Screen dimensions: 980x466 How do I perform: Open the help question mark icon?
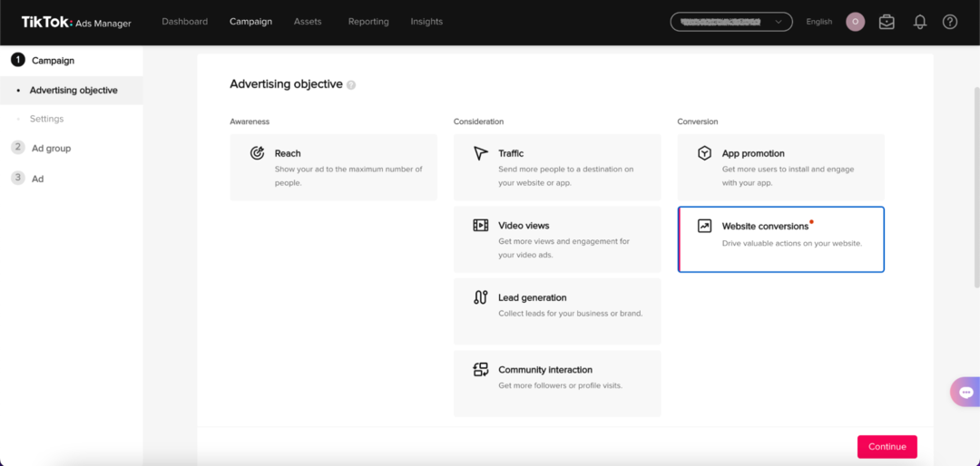coord(950,22)
